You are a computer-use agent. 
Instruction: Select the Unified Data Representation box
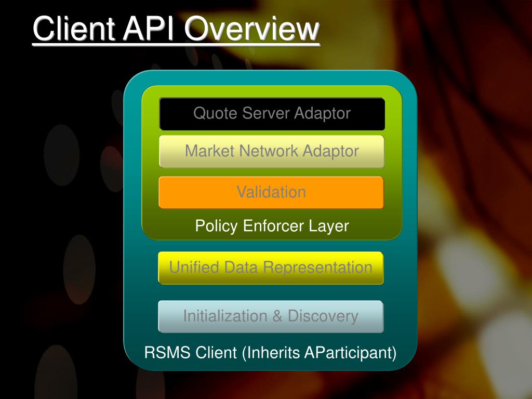tap(271, 268)
